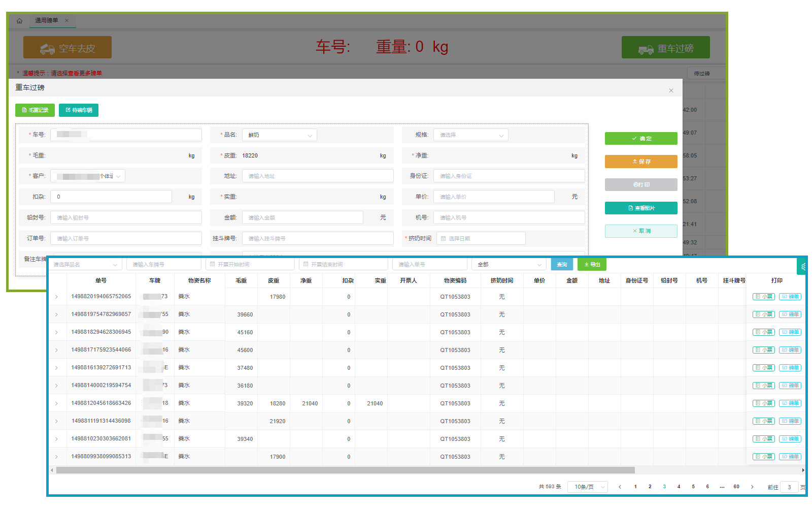Expand the row for order 1498820194065752065
This screenshot has height=508, width=812.
tap(56, 297)
